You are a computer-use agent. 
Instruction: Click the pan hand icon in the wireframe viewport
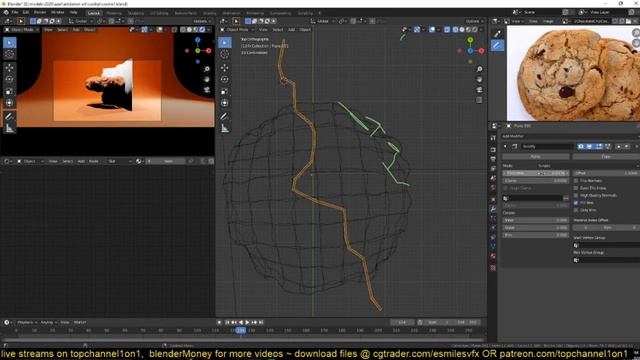(479, 80)
